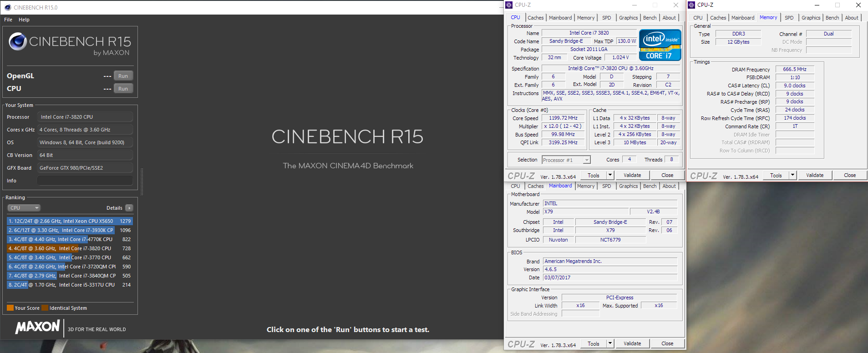Switch to Graphics tab in Mainboard CPU-Z window

pyautogui.click(x=629, y=186)
